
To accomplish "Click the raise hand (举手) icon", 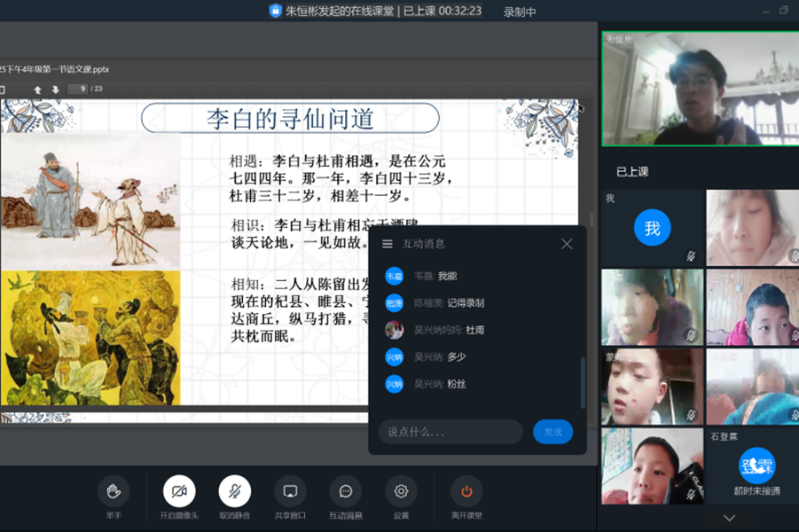I will pyautogui.click(x=114, y=491).
